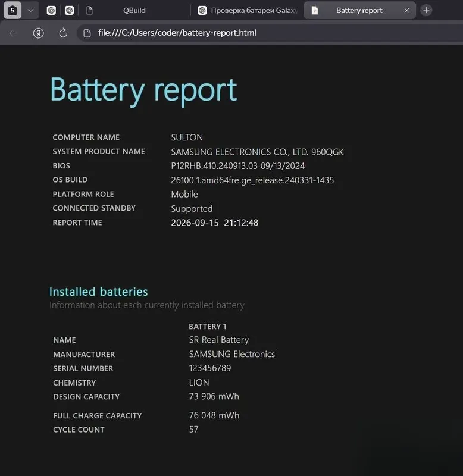This screenshot has width=463, height=476.
Task: Close the Battery report tab
Action: [x=406, y=10]
